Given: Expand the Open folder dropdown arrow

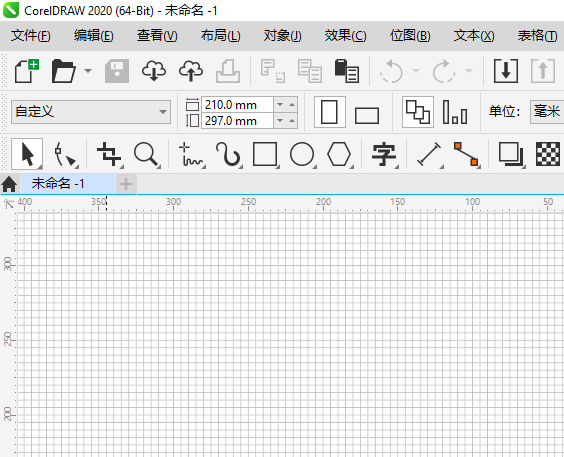Looking at the screenshot, I should pyautogui.click(x=88, y=71).
